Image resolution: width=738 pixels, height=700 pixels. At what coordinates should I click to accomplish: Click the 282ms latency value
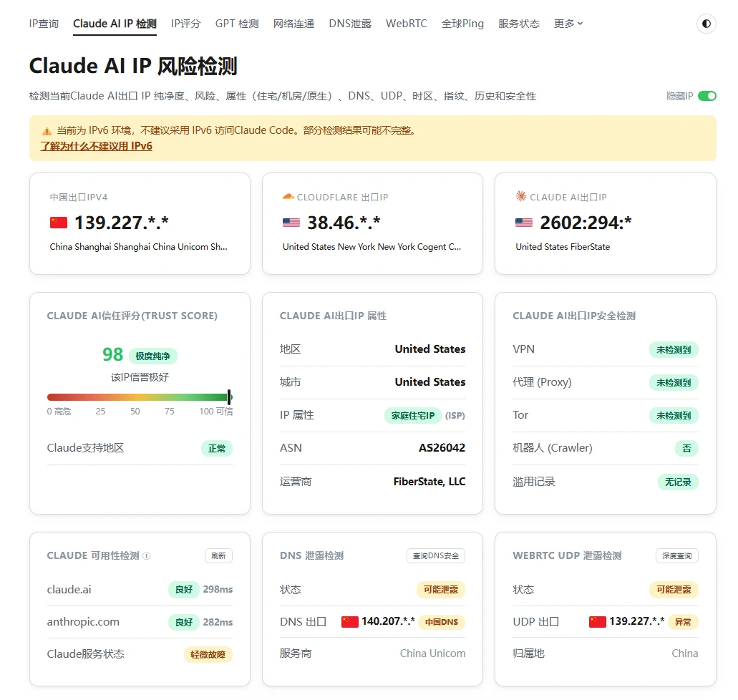point(218,622)
